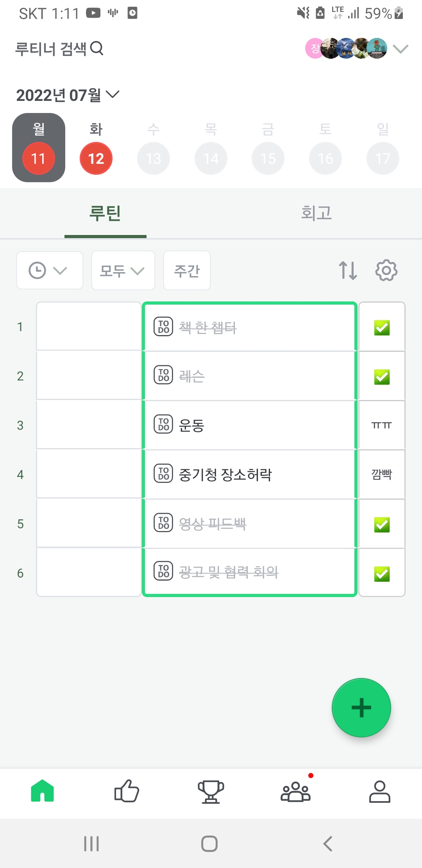Switch to the 회고 tab
This screenshot has height=868, width=422.
[316, 213]
